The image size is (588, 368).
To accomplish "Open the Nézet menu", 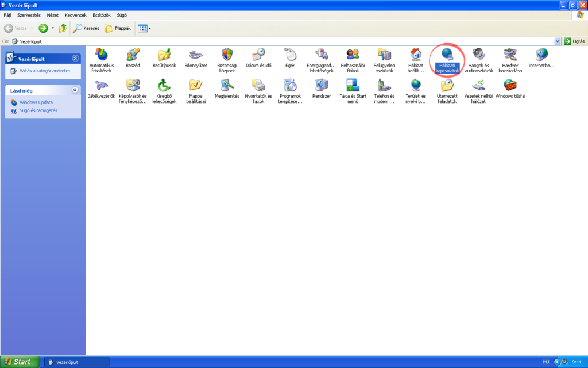I will (x=53, y=15).
